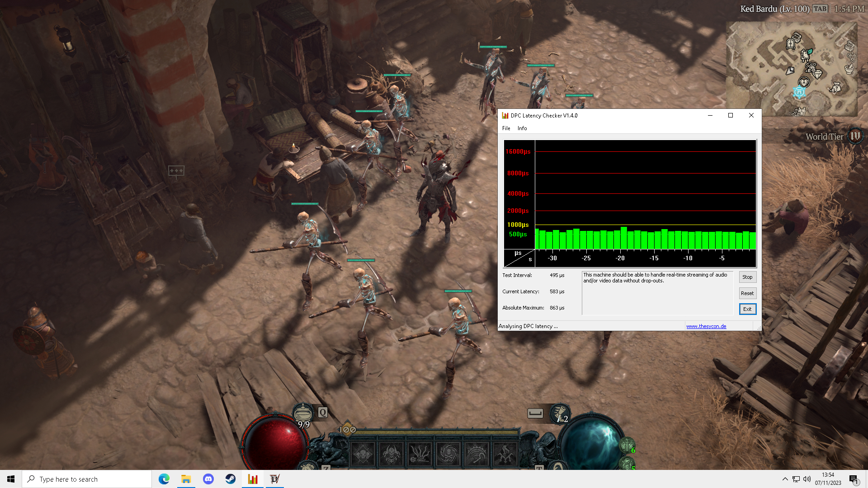Click the World Tier emblem icon

(855, 136)
